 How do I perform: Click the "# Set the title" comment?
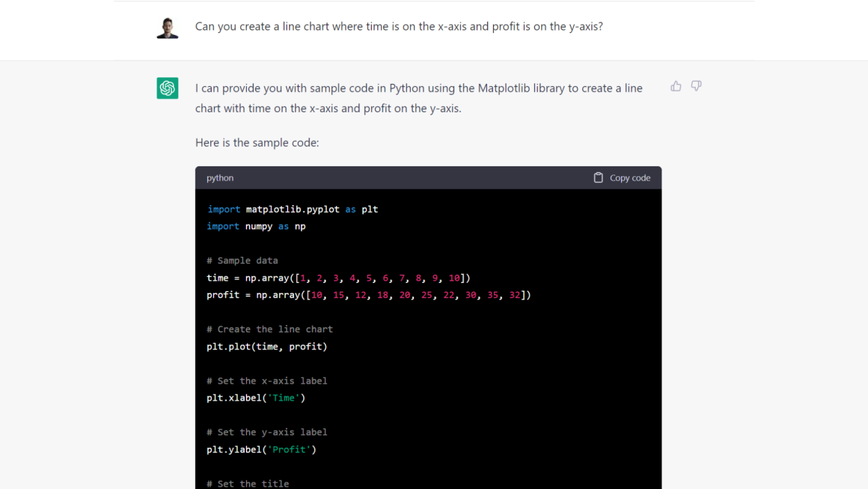tap(247, 483)
